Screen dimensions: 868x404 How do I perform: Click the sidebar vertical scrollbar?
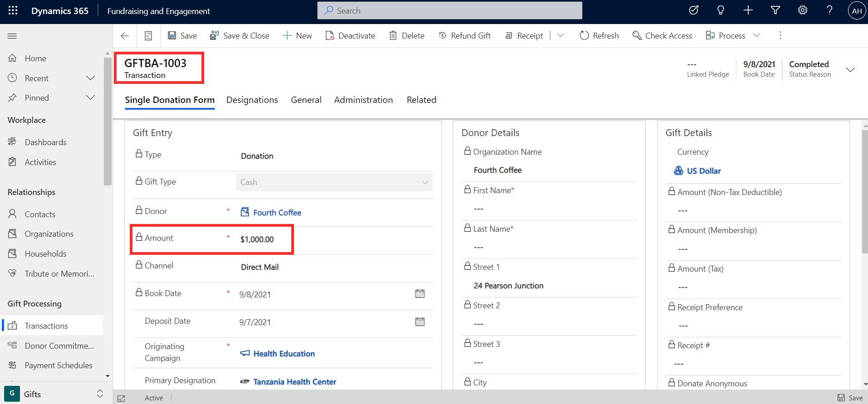tap(108, 122)
